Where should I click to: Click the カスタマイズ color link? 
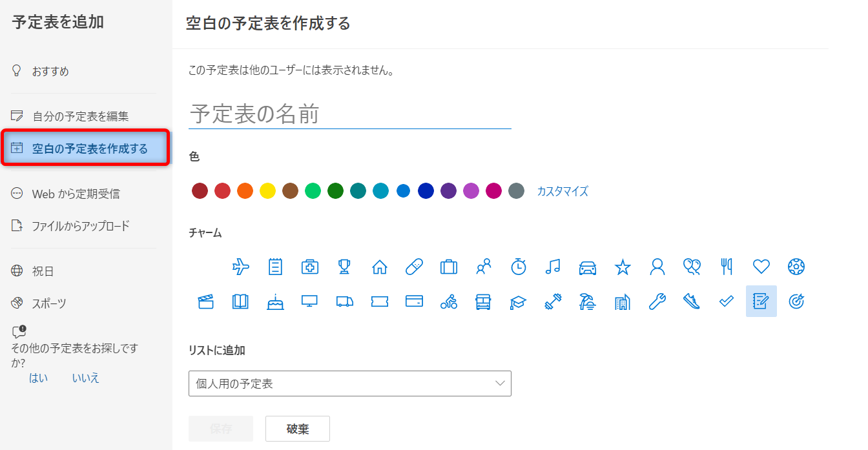[x=563, y=191]
